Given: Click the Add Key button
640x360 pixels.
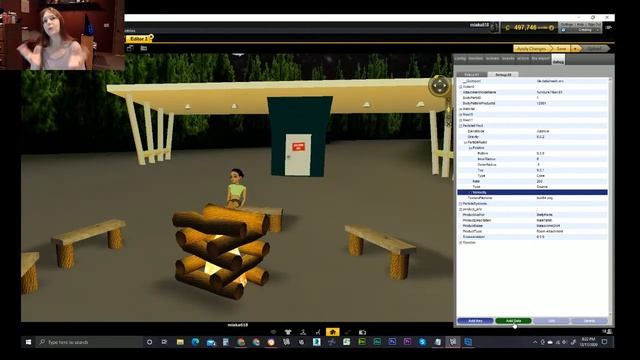Looking at the screenshot, I should 475,321.
